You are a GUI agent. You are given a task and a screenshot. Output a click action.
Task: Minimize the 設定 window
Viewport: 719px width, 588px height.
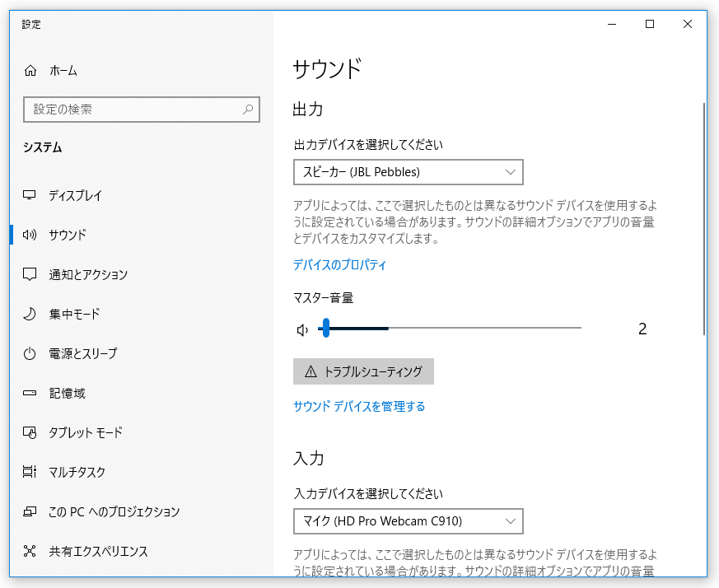point(612,24)
